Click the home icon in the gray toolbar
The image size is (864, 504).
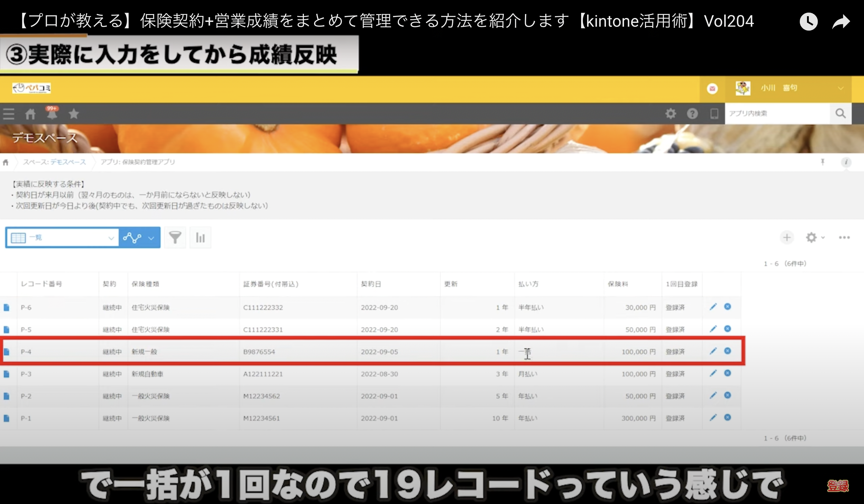pos(30,114)
